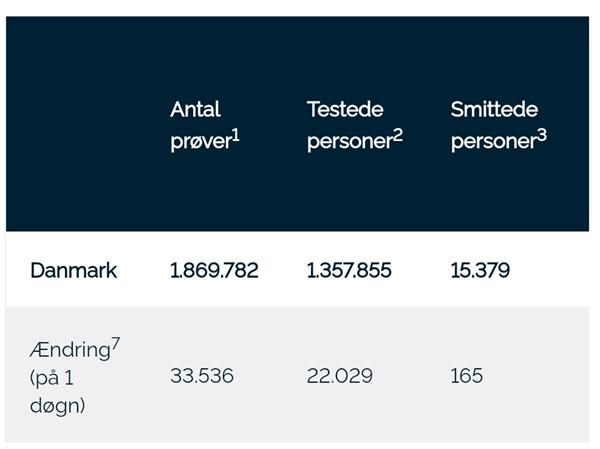Select the 'Ændring (på 1 døgn)' row label

pyautogui.click(x=75, y=376)
